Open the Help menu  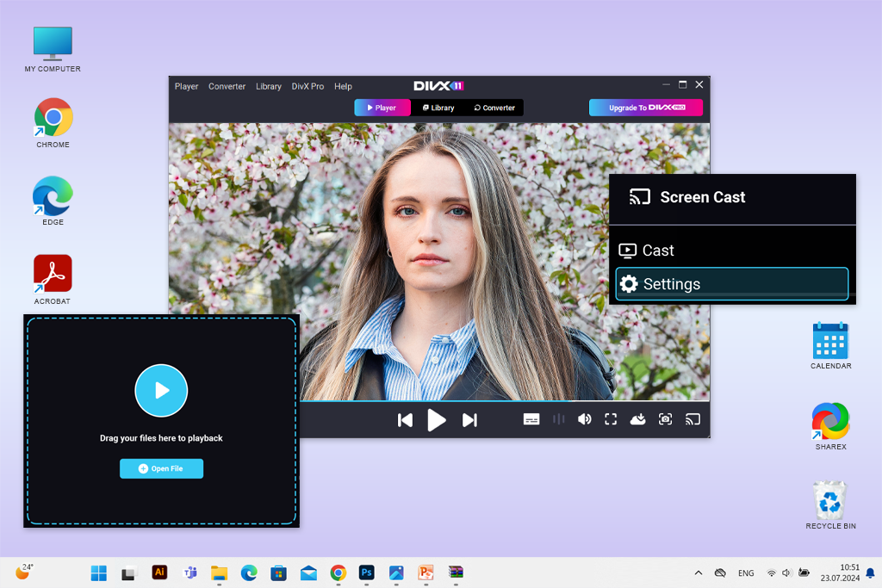tap(343, 87)
